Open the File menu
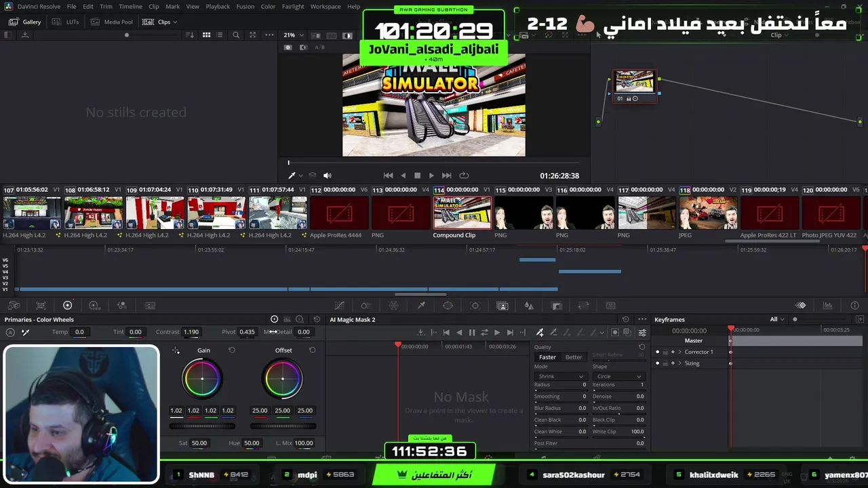 click(x=71, y=7)
